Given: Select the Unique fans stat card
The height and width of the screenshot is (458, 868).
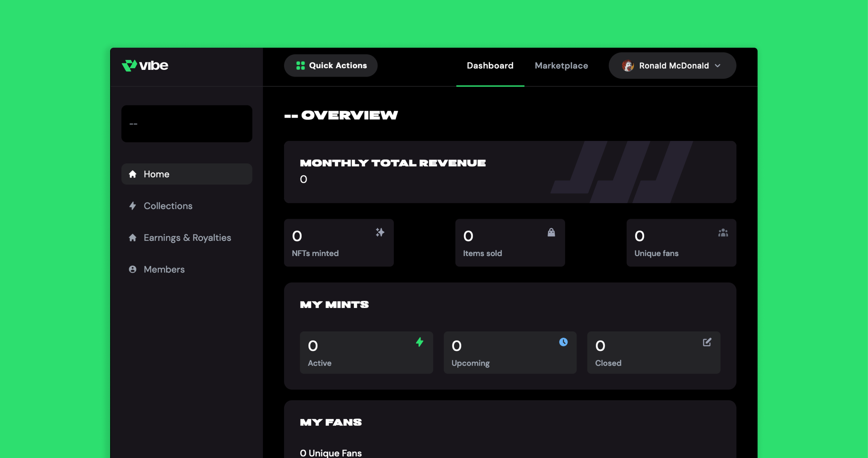Looking at the screenshot, I should coord(681,243).
